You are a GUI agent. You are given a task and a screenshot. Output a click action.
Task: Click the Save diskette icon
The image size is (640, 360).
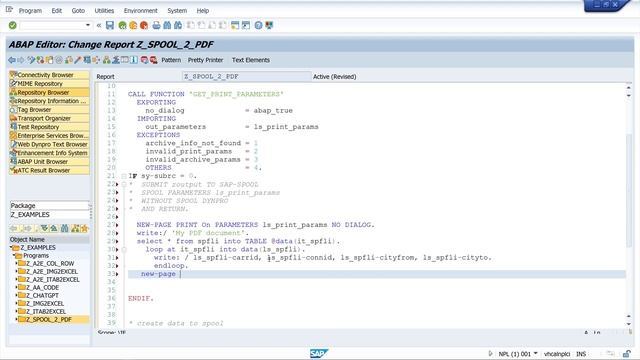coord(110,25)
